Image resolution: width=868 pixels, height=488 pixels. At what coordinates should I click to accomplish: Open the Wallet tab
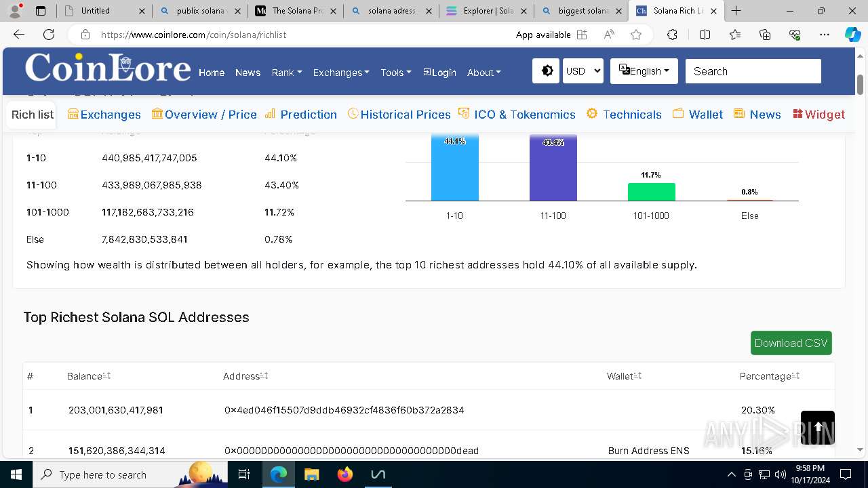coord(698,115)
